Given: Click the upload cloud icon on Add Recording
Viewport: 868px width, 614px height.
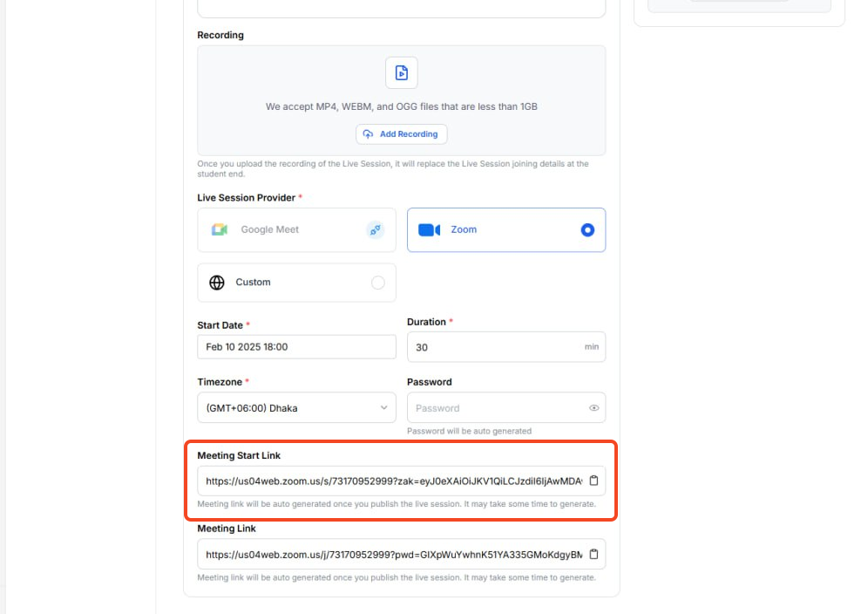Looking at the screenshot, I should pos(368,134).
